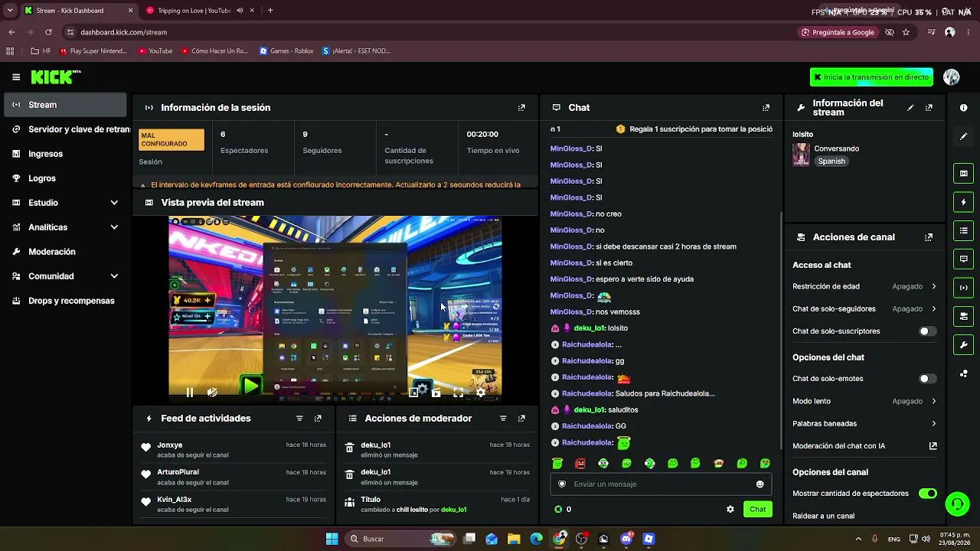This screenshot has width=980, height=551.
Task: Open chat settings gear beside Chat button
Action: [x=730, y=509]
